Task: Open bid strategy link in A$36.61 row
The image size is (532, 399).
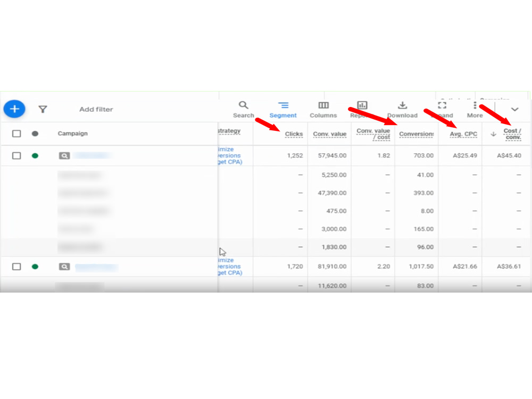Action: 230,267
